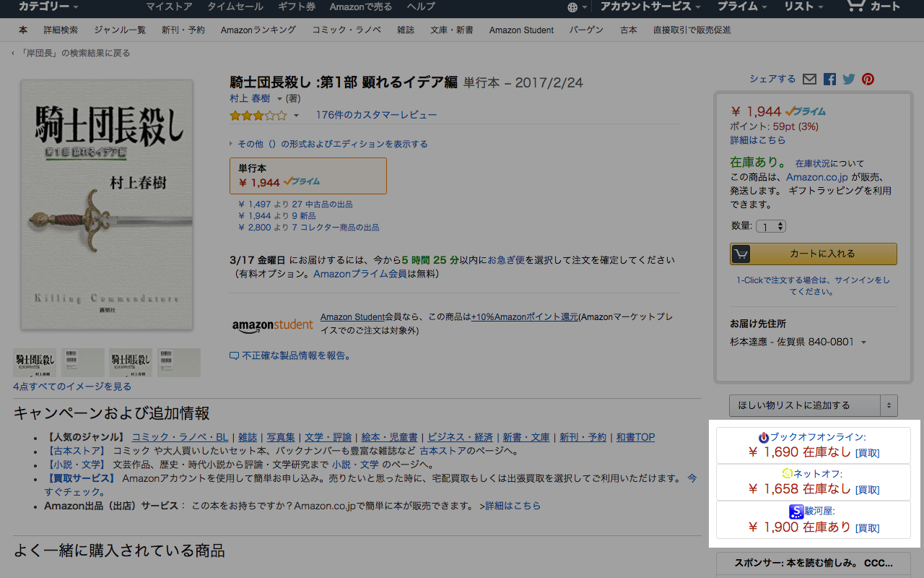The width and height of the screenshot is (924, 578).
Task: Select ジャンル一覧 tab
Action: (x=120, y=30)
